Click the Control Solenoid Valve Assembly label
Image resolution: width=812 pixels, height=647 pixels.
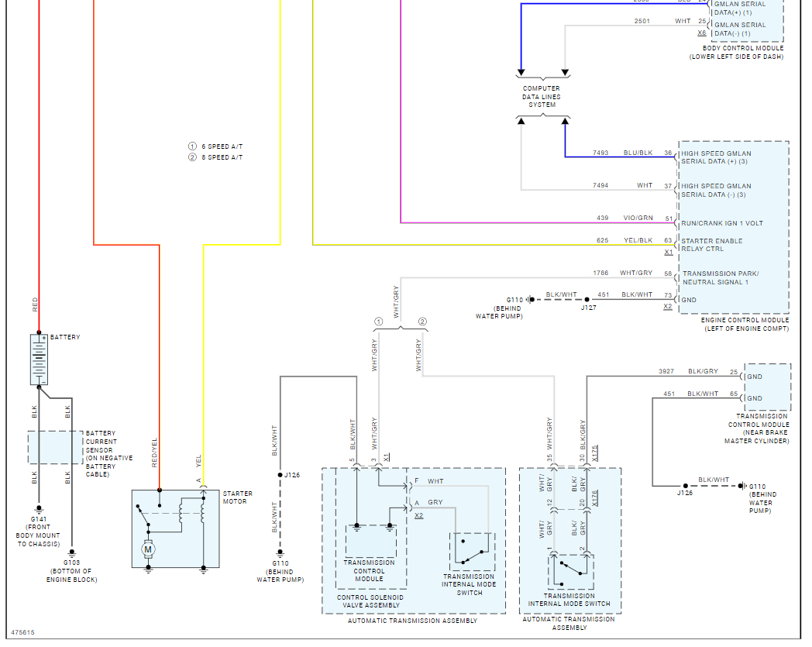370,601
